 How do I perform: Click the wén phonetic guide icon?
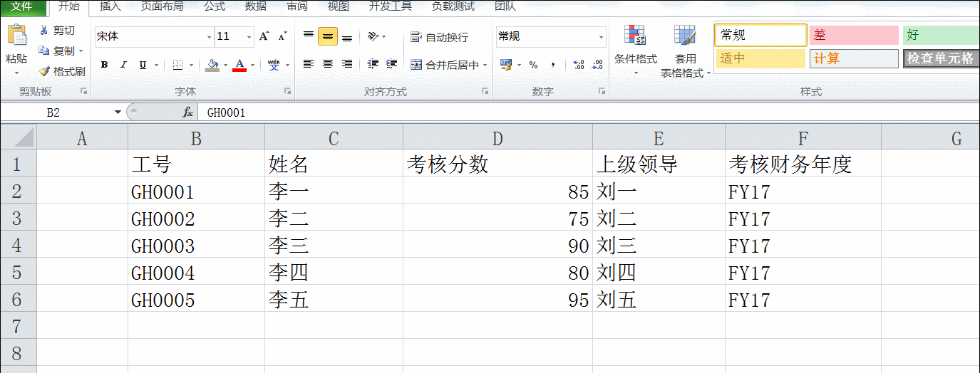[274, 65]
